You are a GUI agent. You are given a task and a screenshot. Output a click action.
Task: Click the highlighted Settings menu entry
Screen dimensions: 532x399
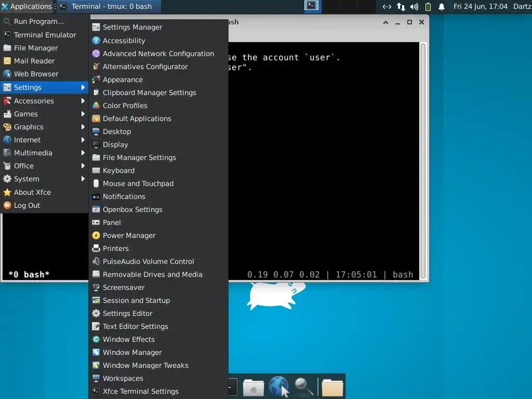(x=44, y=87)
